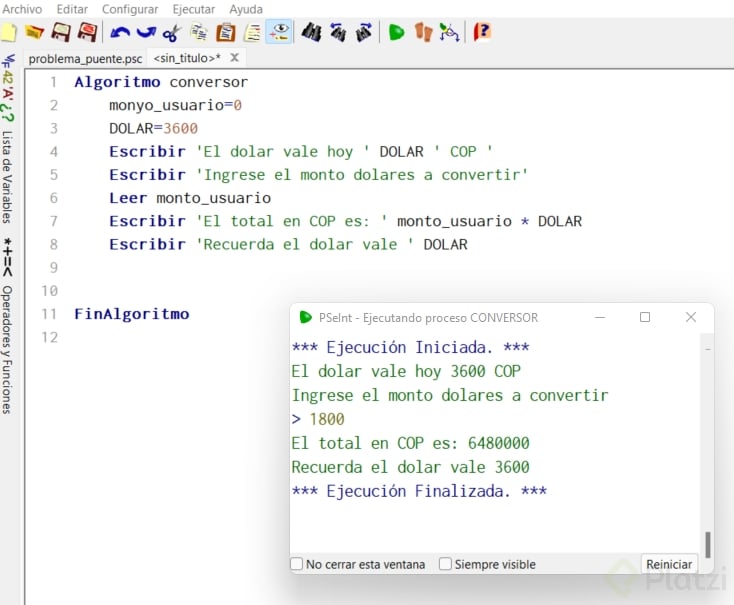
Task: Open the Ejecutar menu
Action: click(x=193, y=9)
